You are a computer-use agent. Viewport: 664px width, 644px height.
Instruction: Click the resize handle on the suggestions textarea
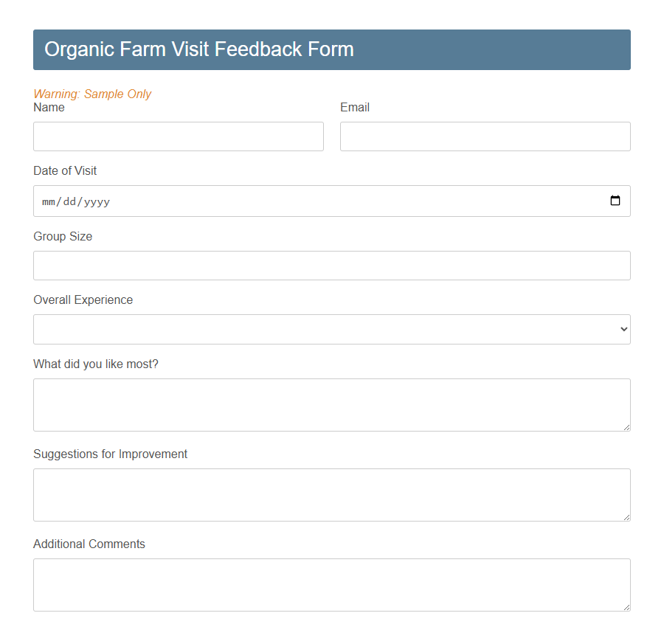626,517
